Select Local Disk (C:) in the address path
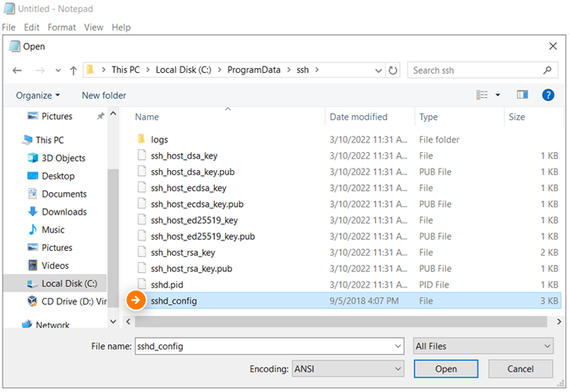 tap(183, 70)
